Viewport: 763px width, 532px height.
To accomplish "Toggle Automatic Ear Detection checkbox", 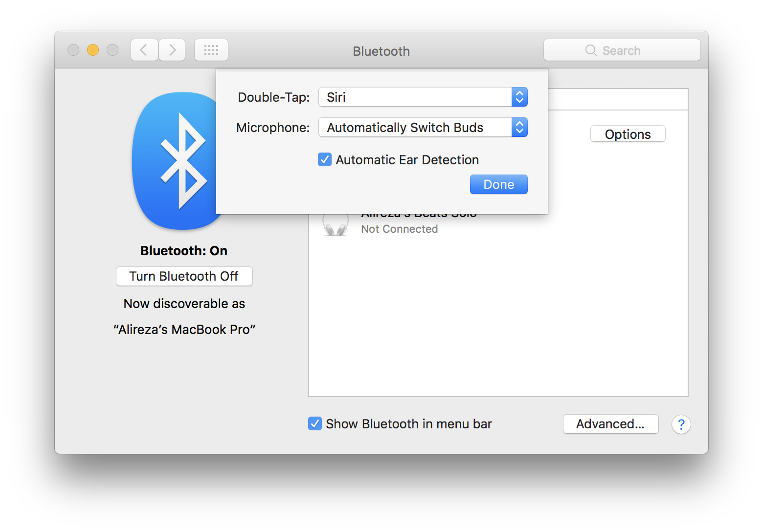I will (325, 159).
